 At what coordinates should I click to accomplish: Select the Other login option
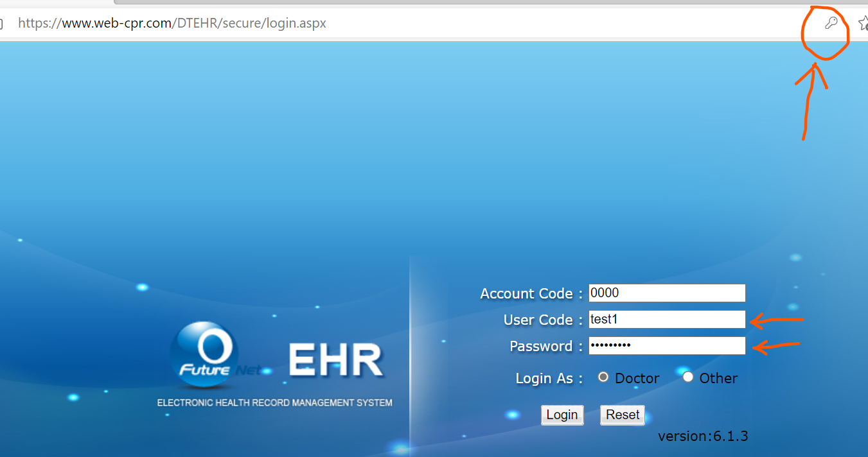688,377
